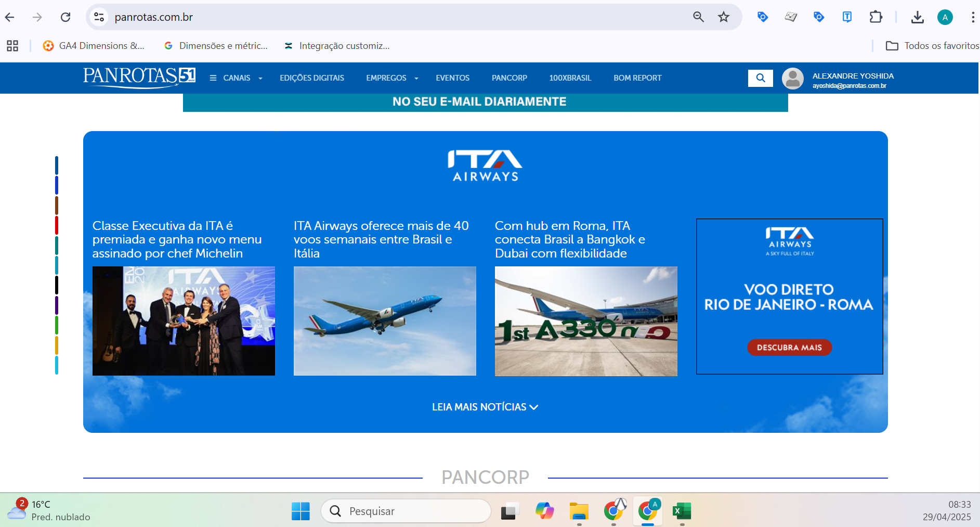Open ALEXANDRE YOSHIDA account name
Screen dimensions: 980x527
pos(853,76)
